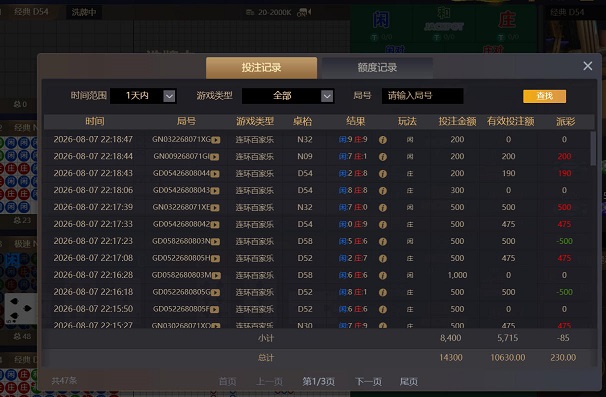The height and width of the screenshot is (397, 606).
Task: Play replay video for round GD05426808042
Action: click(215, 225)
